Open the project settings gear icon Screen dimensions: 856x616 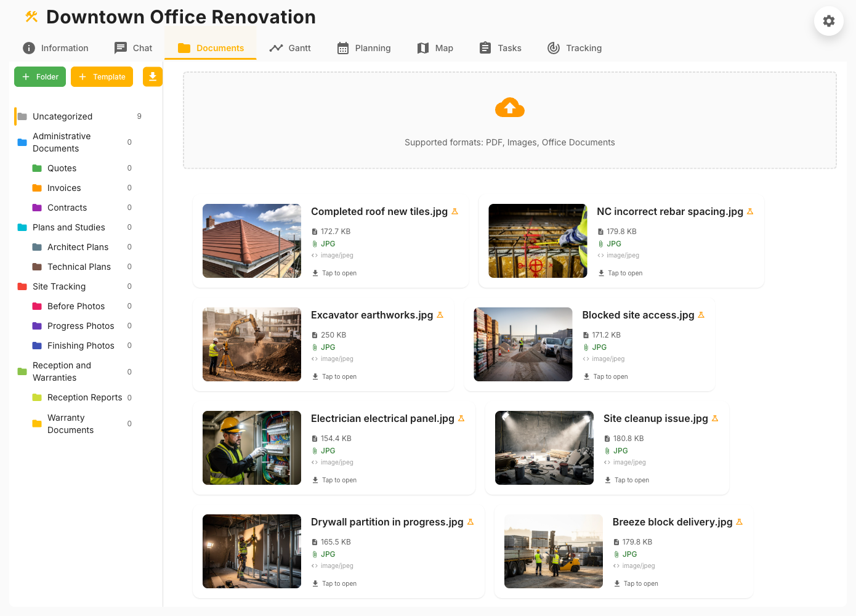(x=828, y=21)
